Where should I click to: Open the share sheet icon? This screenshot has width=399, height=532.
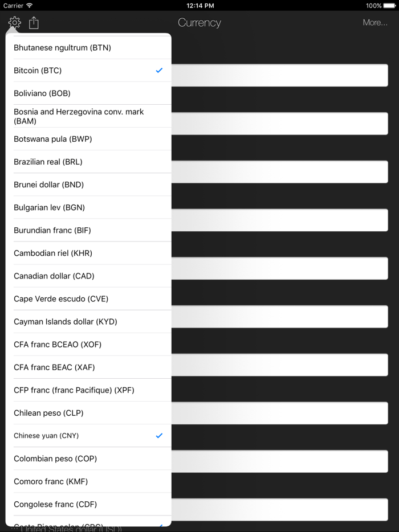[x=33, y=22]
